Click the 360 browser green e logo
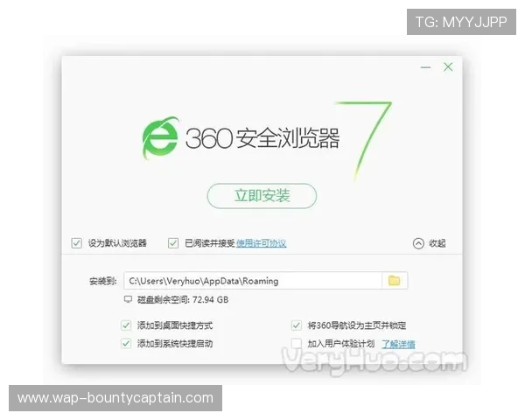 coord(160,138)
